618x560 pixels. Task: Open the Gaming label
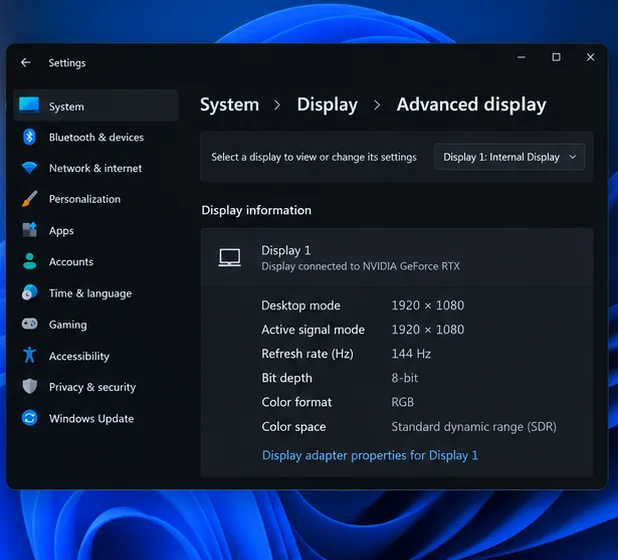[x=68, y=325]
